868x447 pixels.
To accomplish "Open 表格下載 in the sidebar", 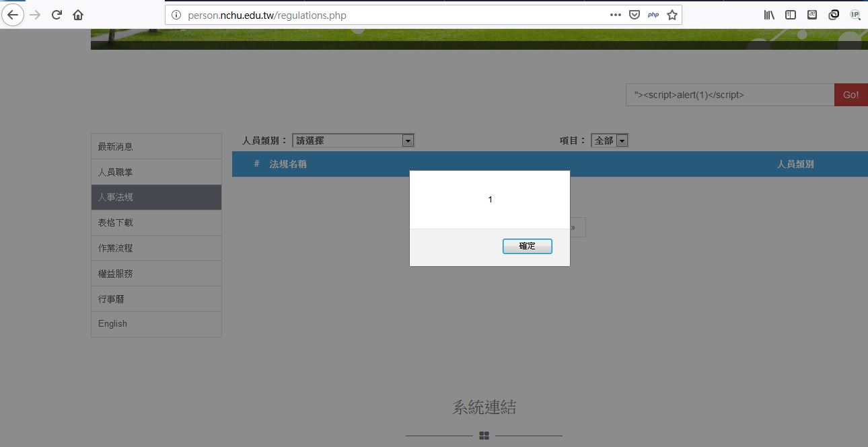I will (x=156, y=222).
